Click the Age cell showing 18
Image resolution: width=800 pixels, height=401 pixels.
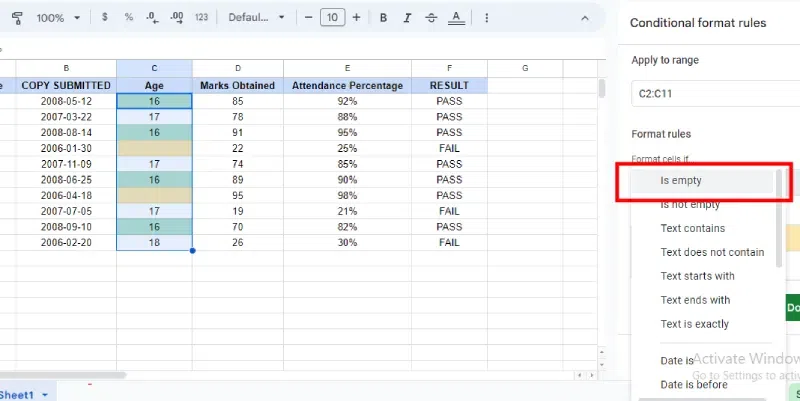click(154, 243)
